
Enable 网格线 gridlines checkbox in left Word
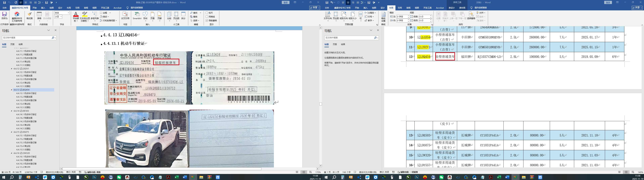(x=207, y=17)
